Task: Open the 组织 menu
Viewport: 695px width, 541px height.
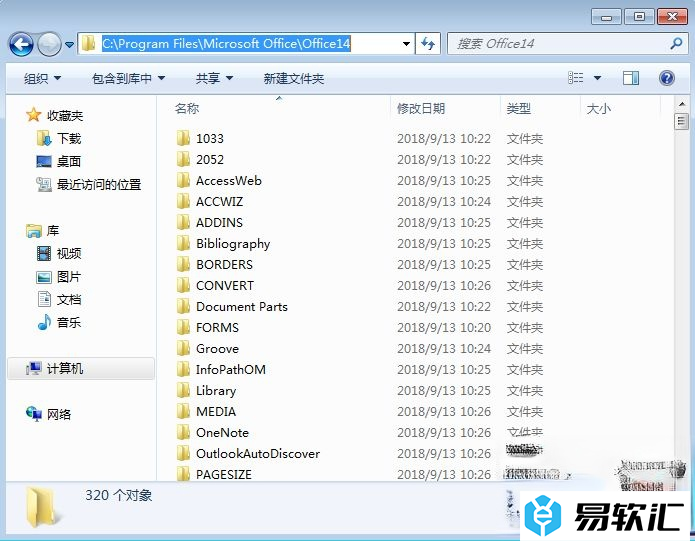Action: (42, 78)
